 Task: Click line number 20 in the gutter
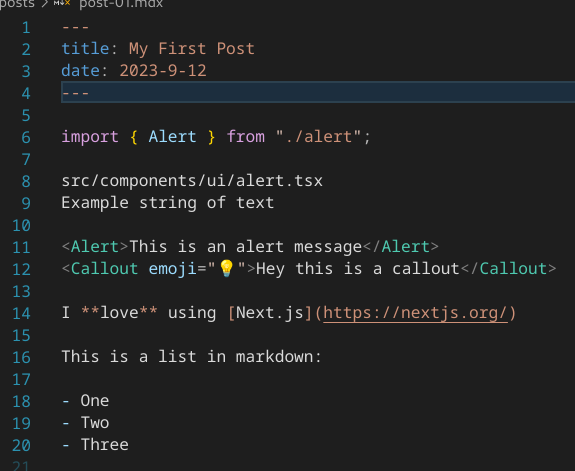pos(21,445)
